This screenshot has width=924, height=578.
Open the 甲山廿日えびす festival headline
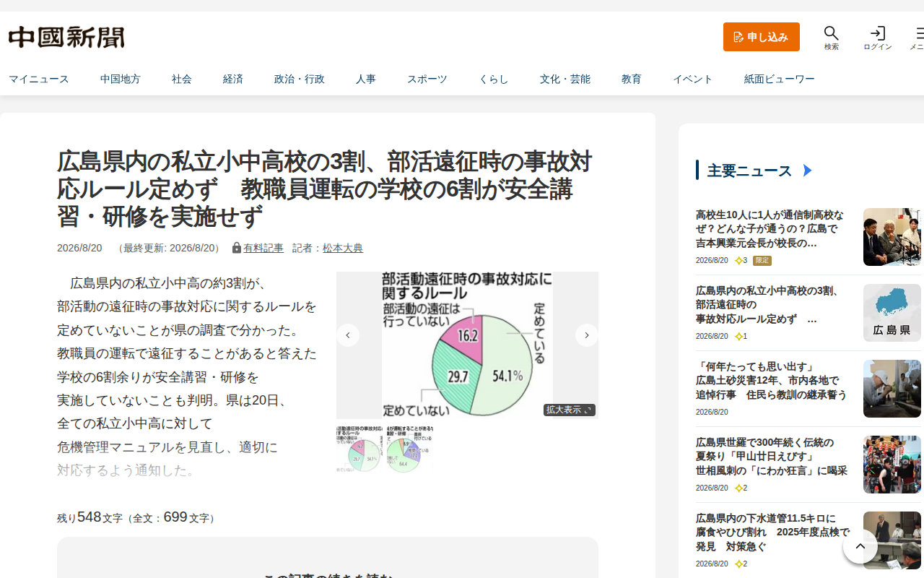tap(771, 457)
